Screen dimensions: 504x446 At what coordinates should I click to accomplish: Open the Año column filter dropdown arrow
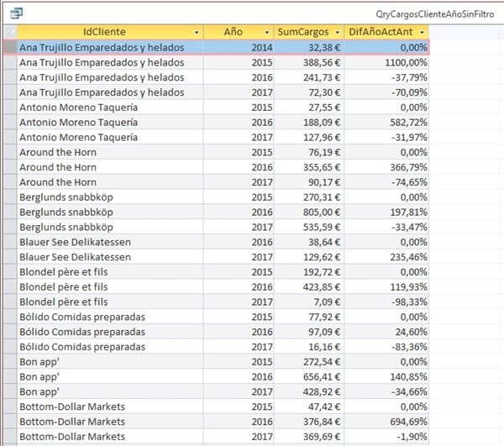click(265, 32)
